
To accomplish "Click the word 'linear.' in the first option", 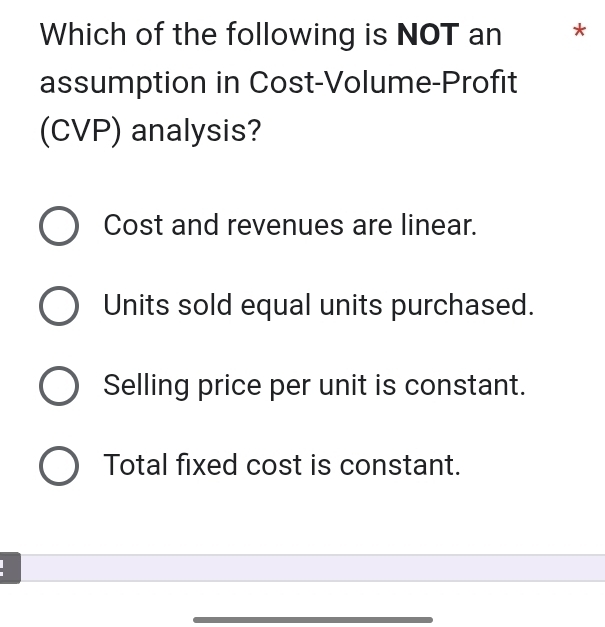I will click(438, 226).
